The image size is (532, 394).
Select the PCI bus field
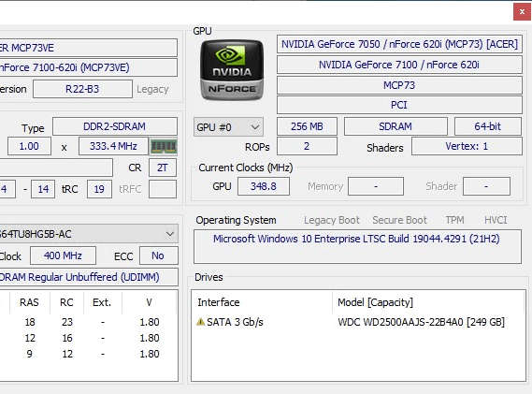click(399, 105)
